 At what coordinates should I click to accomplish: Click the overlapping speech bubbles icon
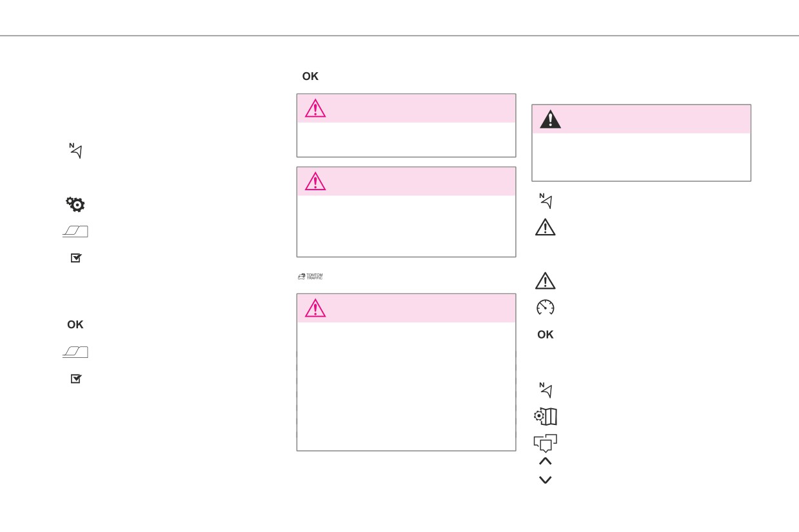pyautogui.click(x=546, y=442)
